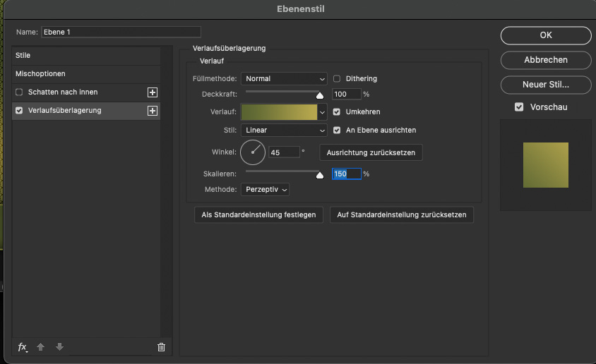
Task: Uncheck Verlaufsüberlagerung checkbox
Action: pos(19,111)
